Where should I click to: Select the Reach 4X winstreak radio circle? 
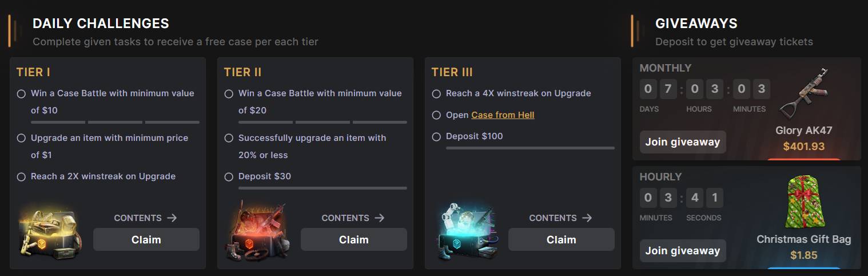tap(436, 94)
